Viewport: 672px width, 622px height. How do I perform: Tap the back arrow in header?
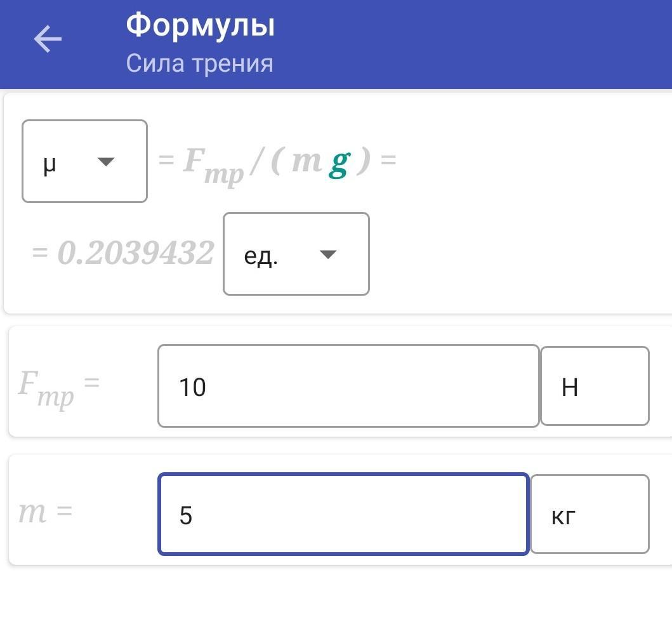pos(48,39)
